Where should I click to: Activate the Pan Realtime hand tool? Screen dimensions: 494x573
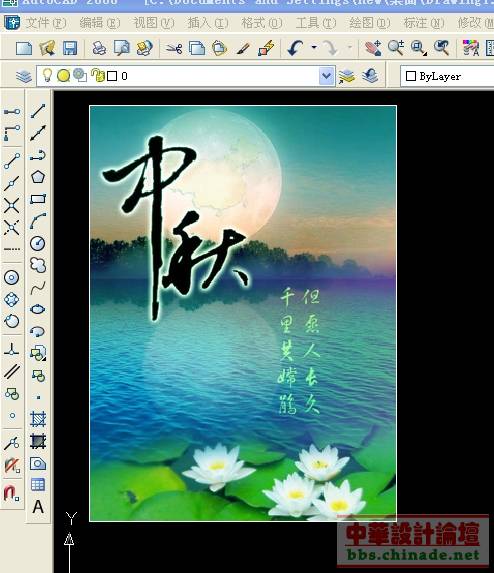click(x=373, y=48)
